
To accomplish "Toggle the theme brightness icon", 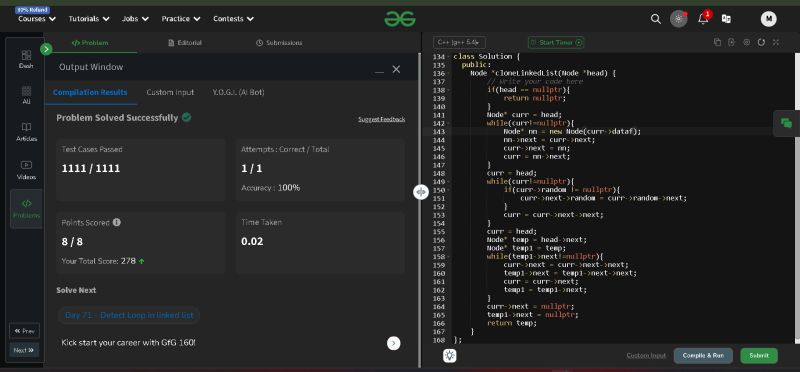I will coord(679,19).
